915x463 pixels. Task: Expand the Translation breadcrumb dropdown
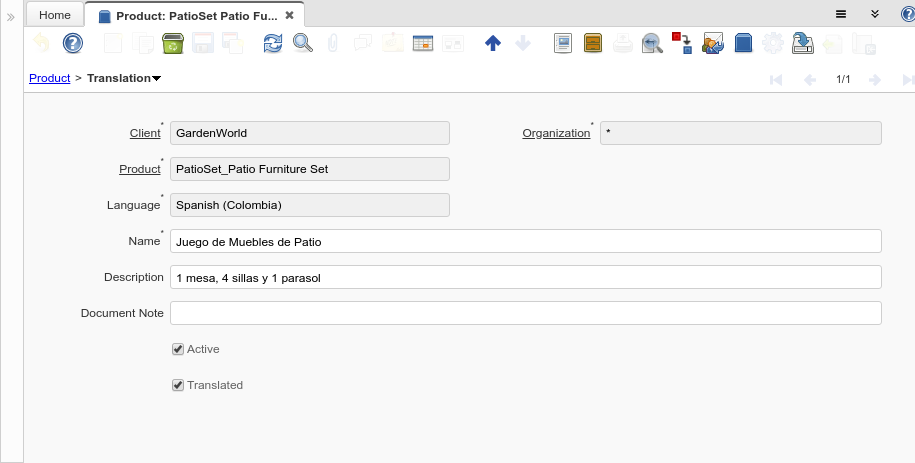[x=157, y=79]
